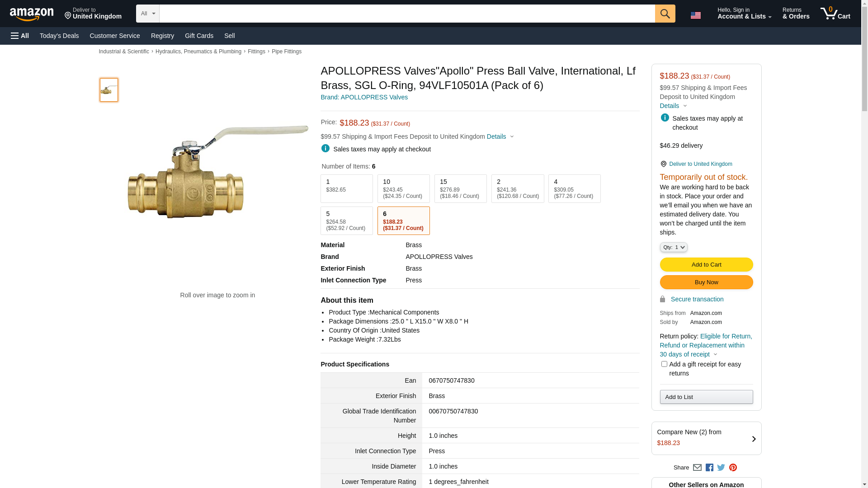Open the US flag language selector
This screenshot has height=488, width=868.
[695, 15]
